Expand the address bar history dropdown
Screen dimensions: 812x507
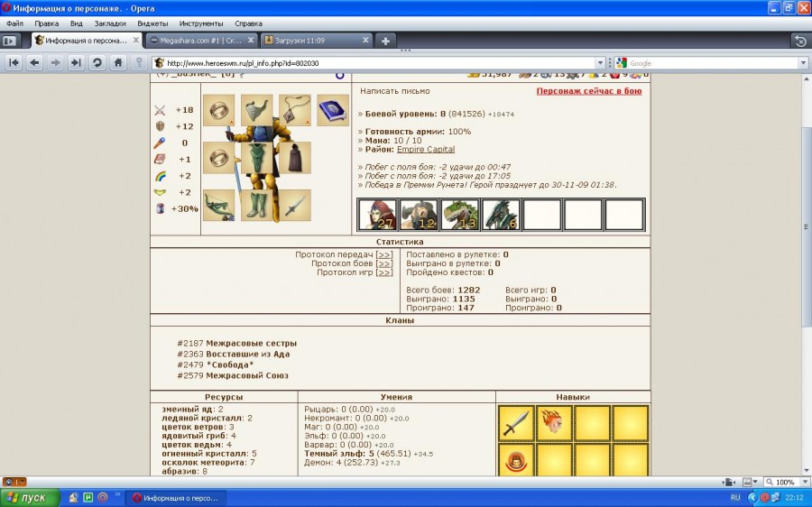click(x=600, y=63)
